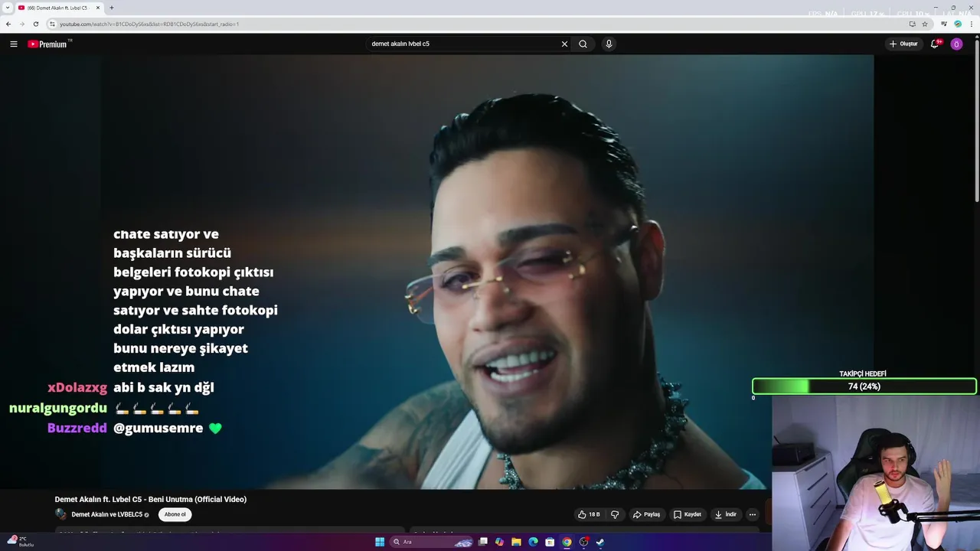View site information icon in address bar
The width and height of the screenshot is (980, 551).
(52, 24)
